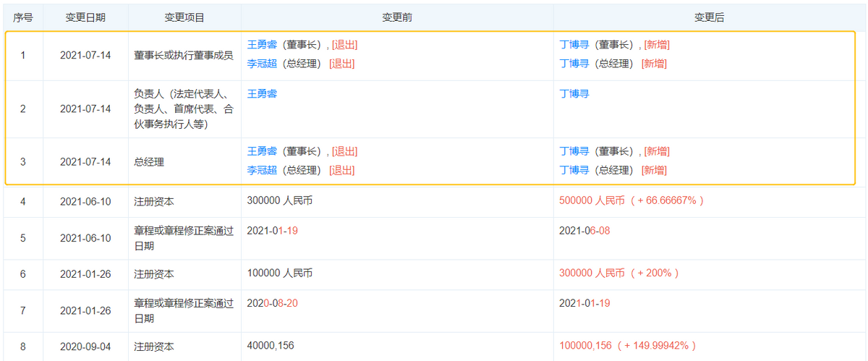Open 王勇睿 link in row 2
The image size is (868, 361).
[x=262, y=93]
